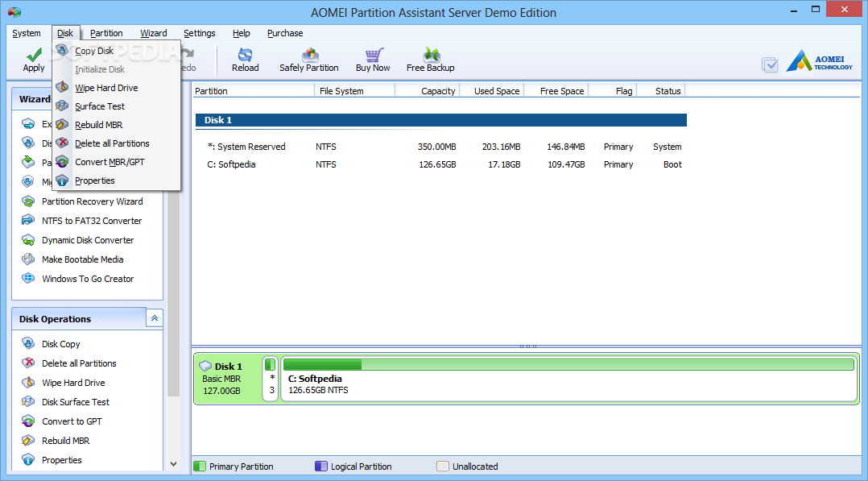This screenshot has width=868, height=481.
Task: Click the Windows To Go Creator icon
Action: (28, 279)
